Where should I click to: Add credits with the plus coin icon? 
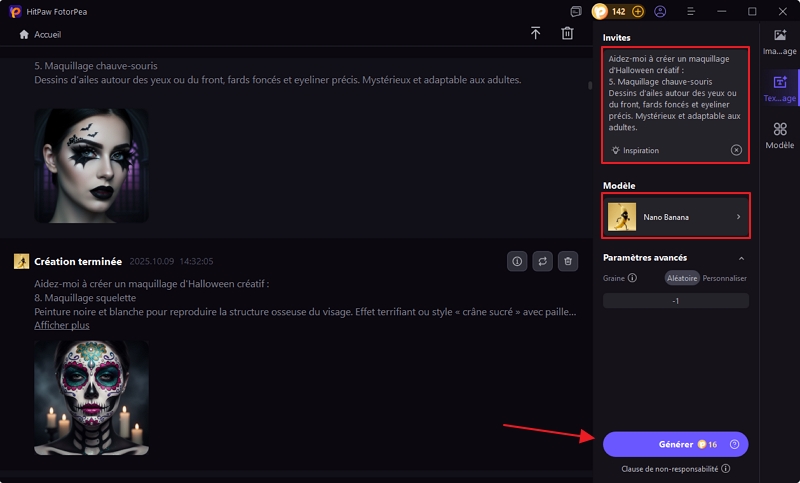pos(637,11)
